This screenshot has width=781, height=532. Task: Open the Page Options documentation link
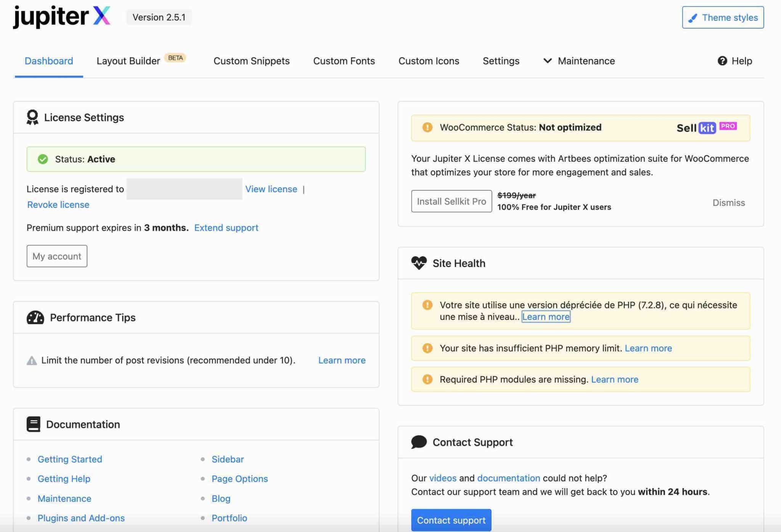pyautogui.click(x=240, y=479)
